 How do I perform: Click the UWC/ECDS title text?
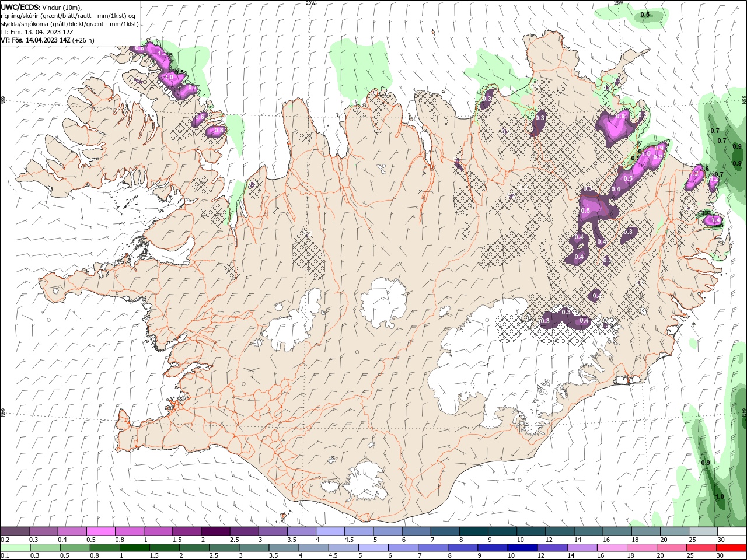20,6
